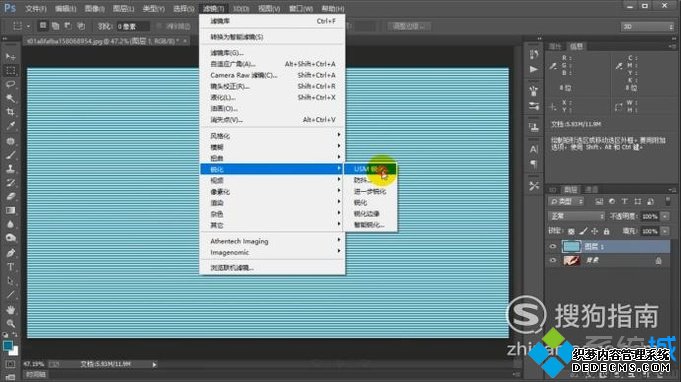Expand the 风格化 filter submenu

pos(272,136)
